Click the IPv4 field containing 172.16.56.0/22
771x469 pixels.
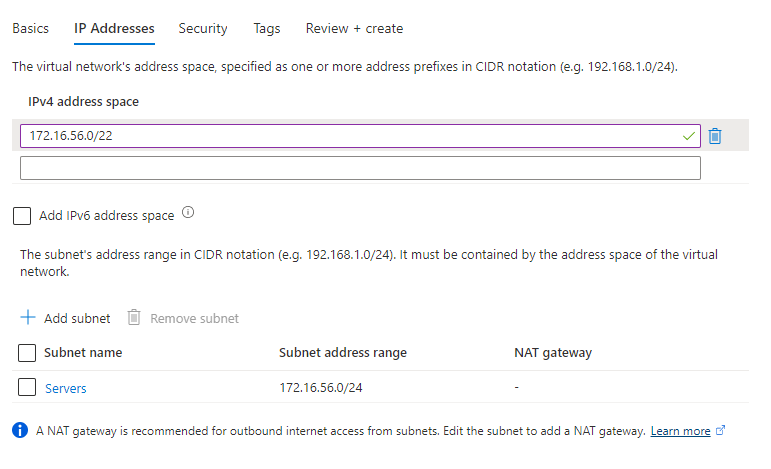pyautogui.click(x=350, y=136)
